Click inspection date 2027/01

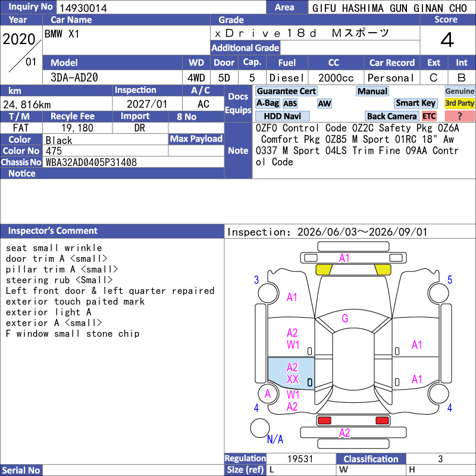click(x=147, y=104)
